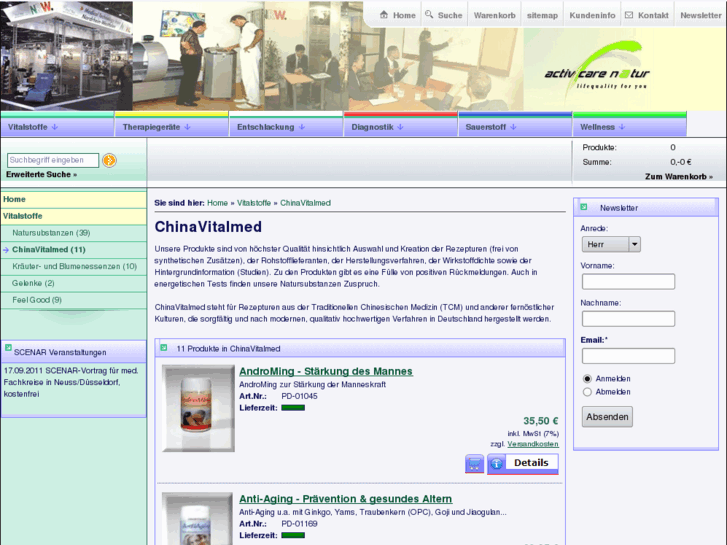This screenshot has width=727, height=545.
Task: Open the Versandkosten link
Action: point(533,444)
